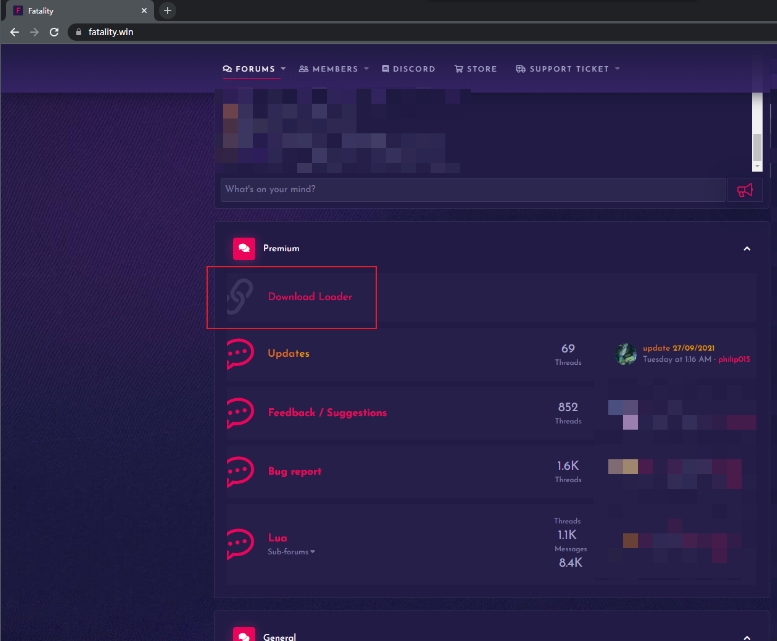This screenshot has height=641, width=777.
Task: Click the Premium category header icon
Action: click(x=244, y=248)
